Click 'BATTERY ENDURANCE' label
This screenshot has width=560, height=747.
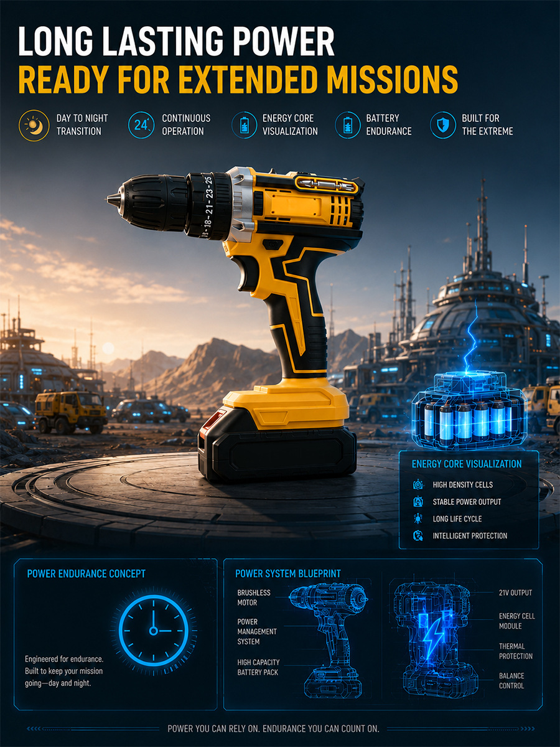pyautogui.click(x=389, y=125)
